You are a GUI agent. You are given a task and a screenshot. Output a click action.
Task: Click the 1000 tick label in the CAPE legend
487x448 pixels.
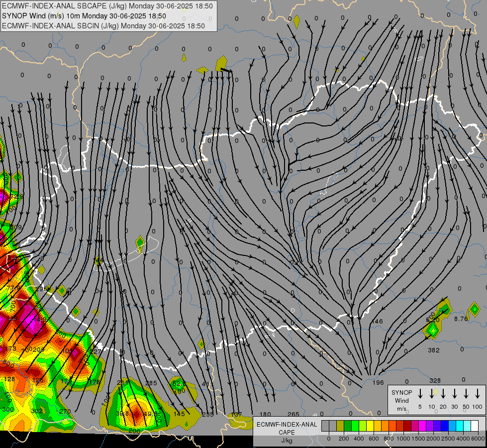[403, 439]
